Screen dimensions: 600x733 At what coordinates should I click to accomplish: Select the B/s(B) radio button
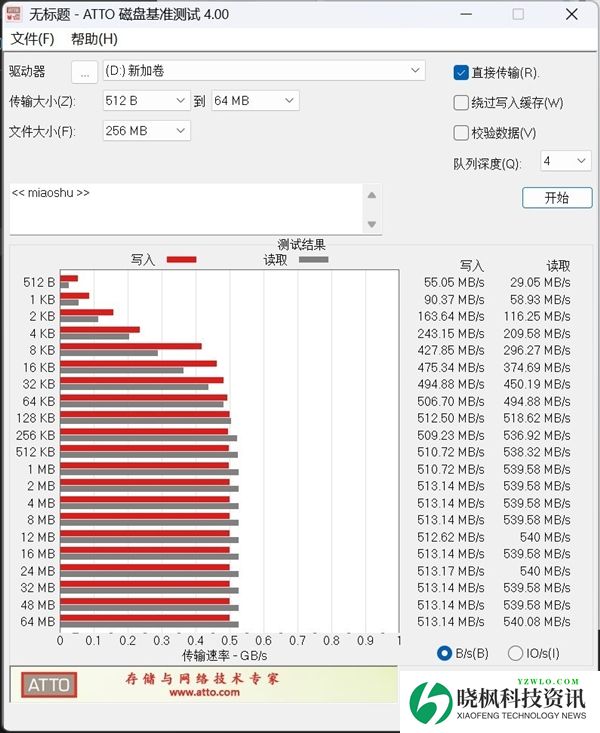[444, 653]
